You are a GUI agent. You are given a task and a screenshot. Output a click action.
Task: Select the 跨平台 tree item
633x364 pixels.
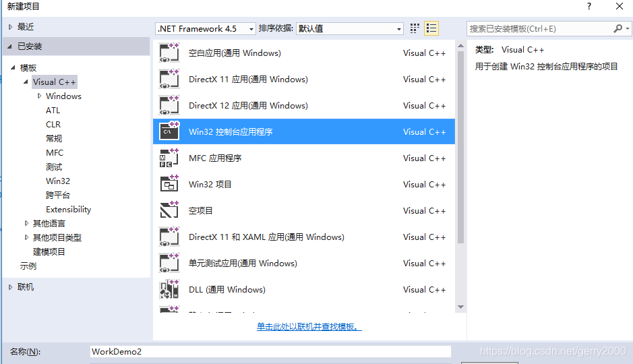[58, 195]
